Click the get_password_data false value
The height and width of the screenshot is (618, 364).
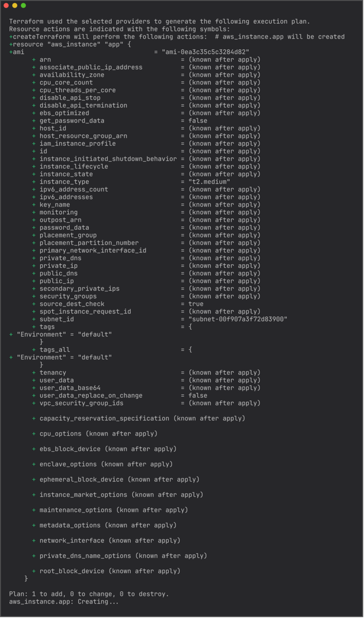[197, 121]
